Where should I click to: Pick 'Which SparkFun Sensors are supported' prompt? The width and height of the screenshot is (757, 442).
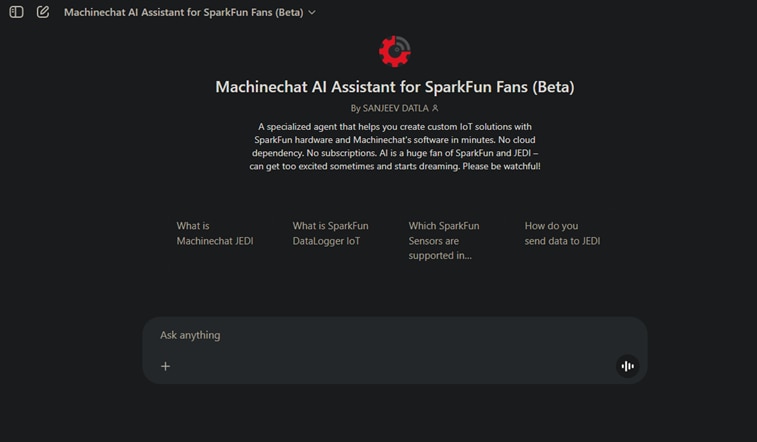pos(444,240)
